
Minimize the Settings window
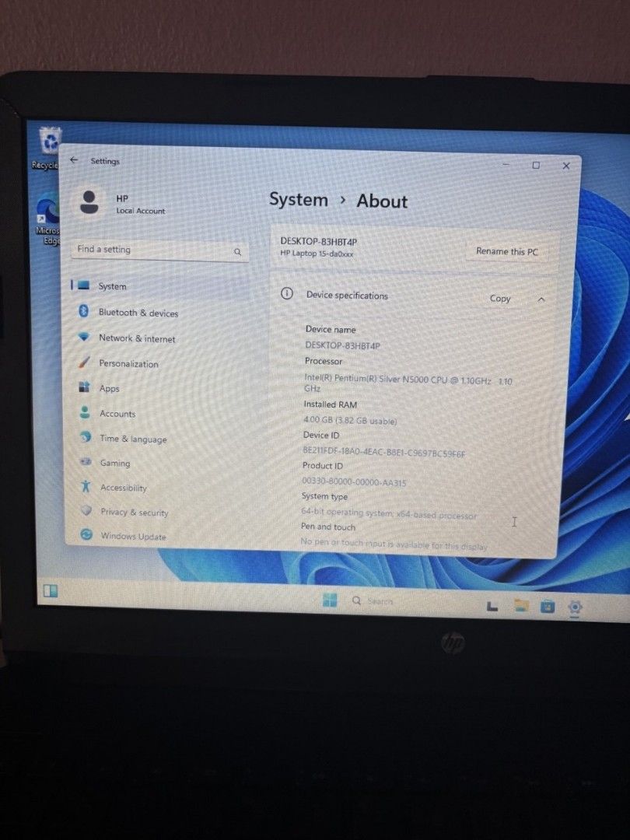[x=506, y=164]
